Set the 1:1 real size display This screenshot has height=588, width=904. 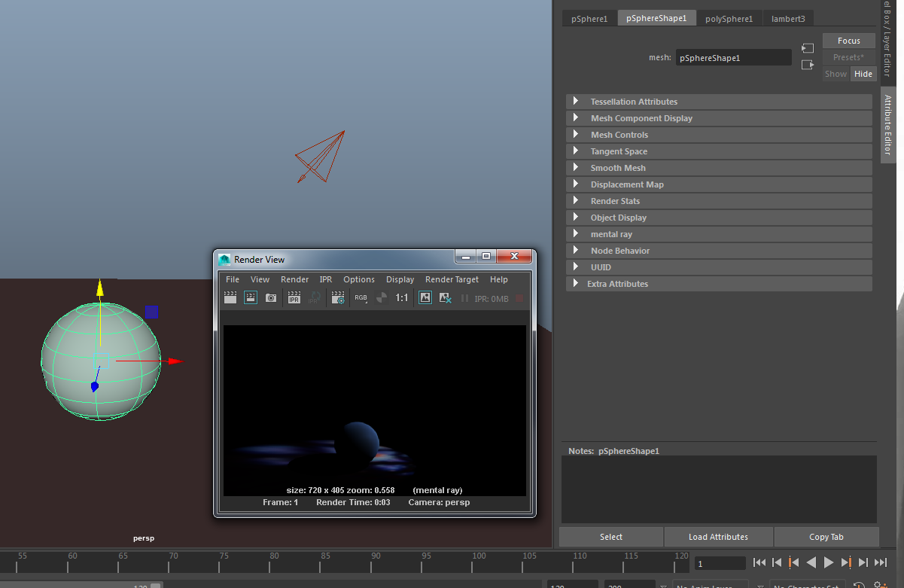tap(402, 298)
